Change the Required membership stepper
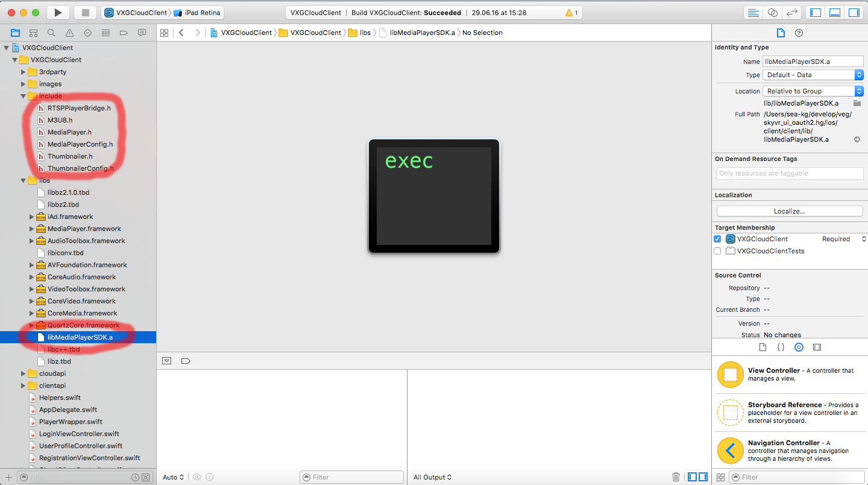The height and width of the screenshot is (485, 868). (863, 239)
